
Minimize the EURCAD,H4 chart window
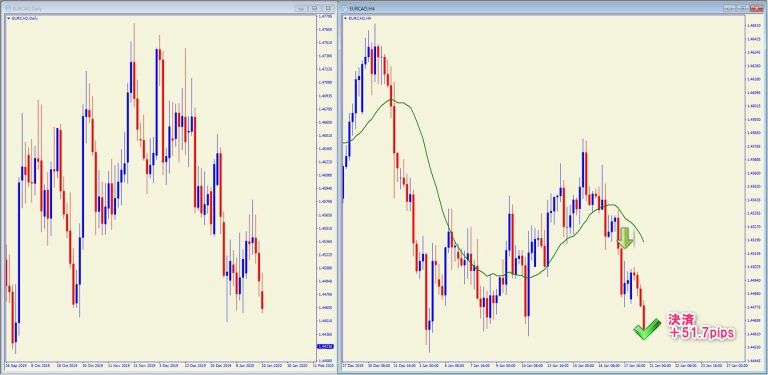coord(730,8)
